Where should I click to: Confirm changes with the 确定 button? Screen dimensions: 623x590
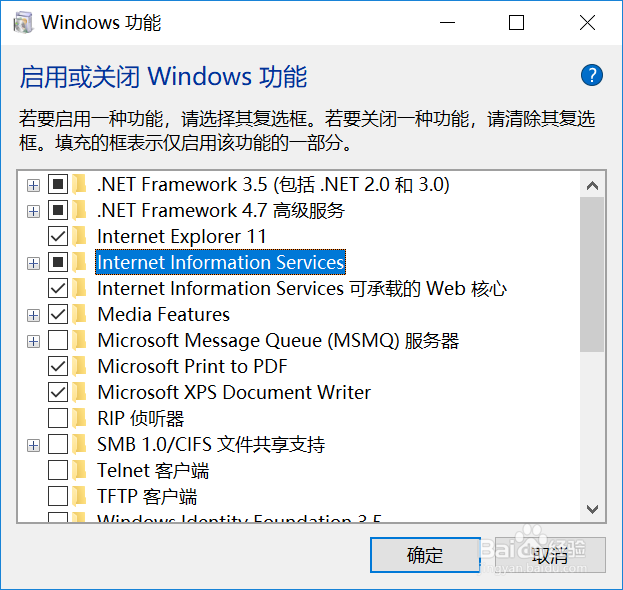coord(425,555)
